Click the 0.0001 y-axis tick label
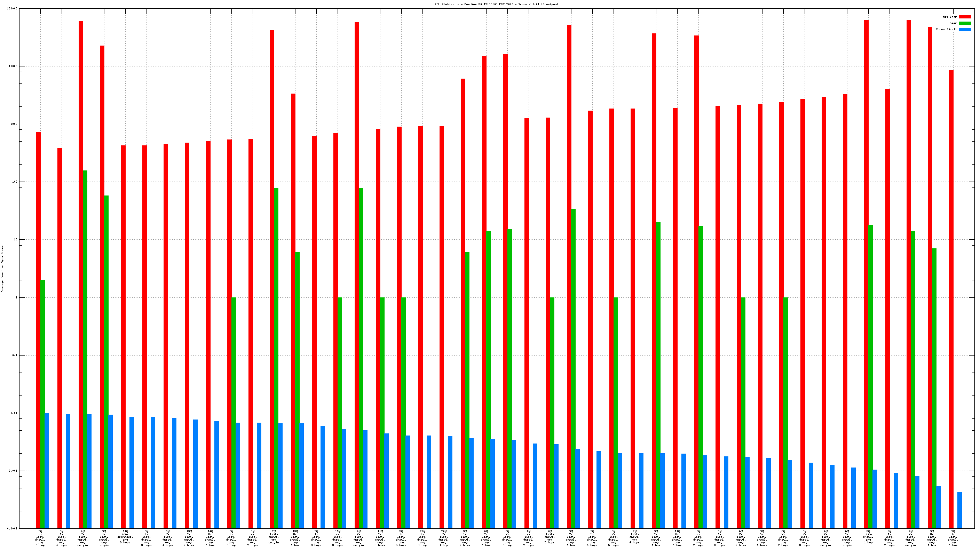Viewport: 980px width, 551px height. [x=13, y=529]
